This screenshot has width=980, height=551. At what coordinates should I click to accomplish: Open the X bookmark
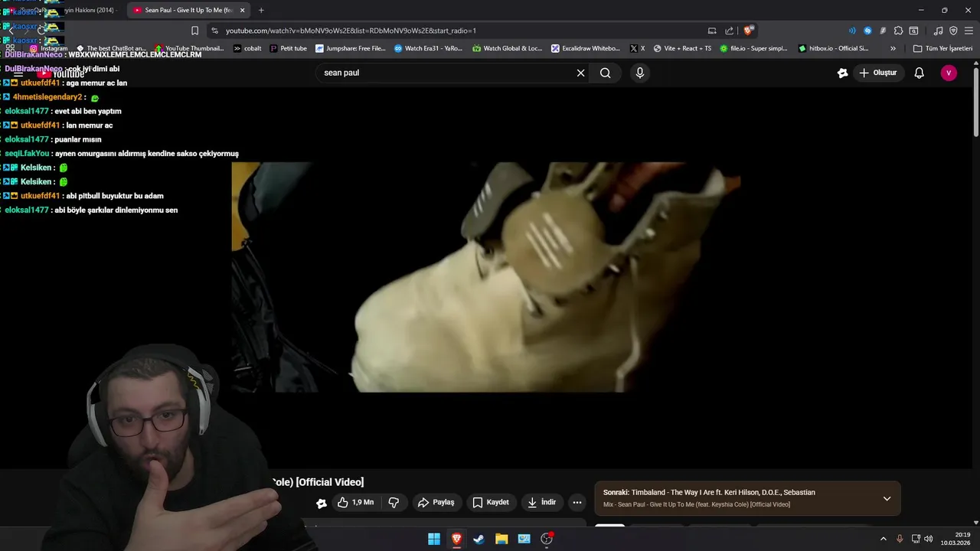point(637,48)
